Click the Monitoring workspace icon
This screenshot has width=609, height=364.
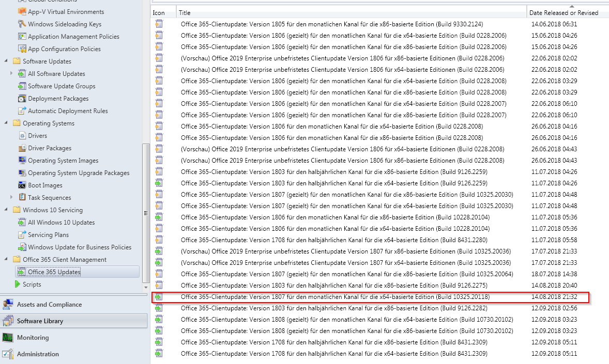click(x=8, y=338)
